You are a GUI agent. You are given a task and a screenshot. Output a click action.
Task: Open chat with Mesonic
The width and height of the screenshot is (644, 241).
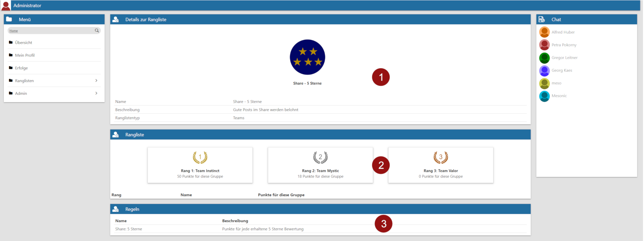[x=559, y=96]
